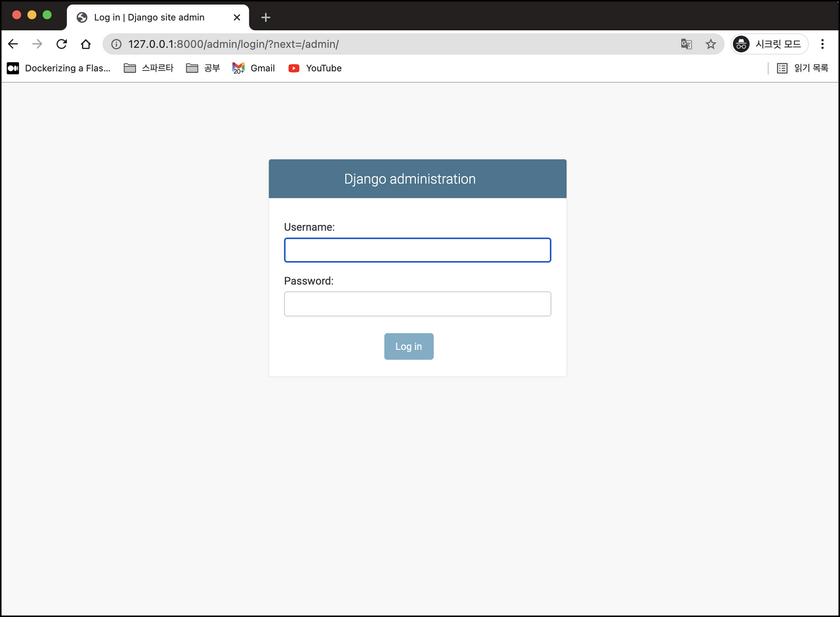Click the Password: label
The image size is (840, 617).
(x=309, y=281)
